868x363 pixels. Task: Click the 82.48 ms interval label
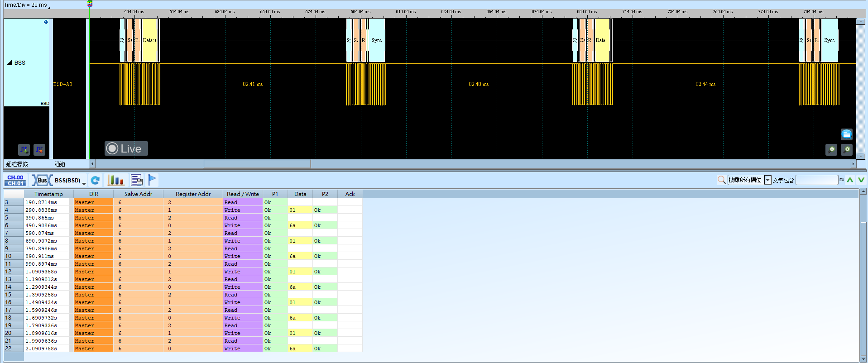pos(479,84)
